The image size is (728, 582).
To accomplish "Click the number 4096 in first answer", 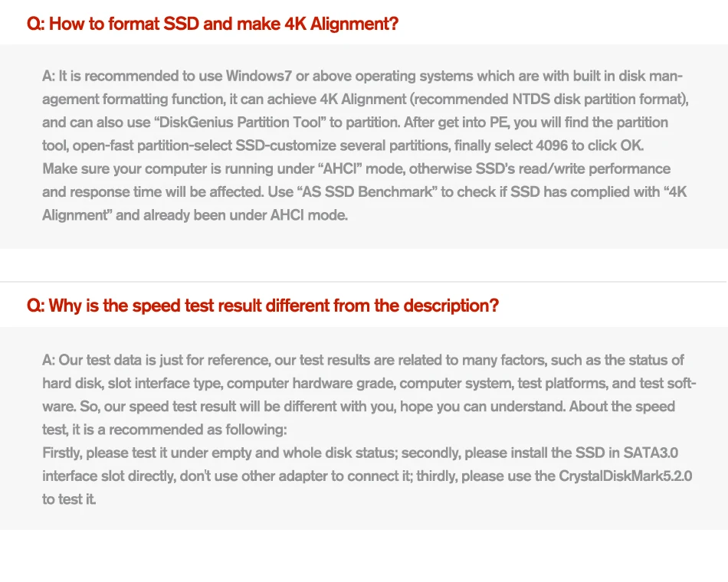I will coord(552,145).
